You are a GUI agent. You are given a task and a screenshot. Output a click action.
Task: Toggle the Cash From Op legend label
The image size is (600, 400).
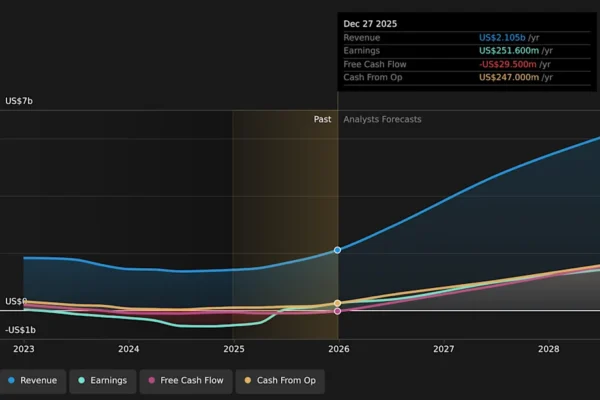[x=285, y=380]
